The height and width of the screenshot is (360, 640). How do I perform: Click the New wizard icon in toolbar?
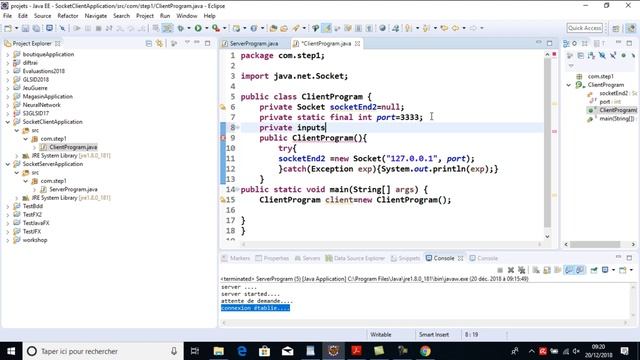8,28
